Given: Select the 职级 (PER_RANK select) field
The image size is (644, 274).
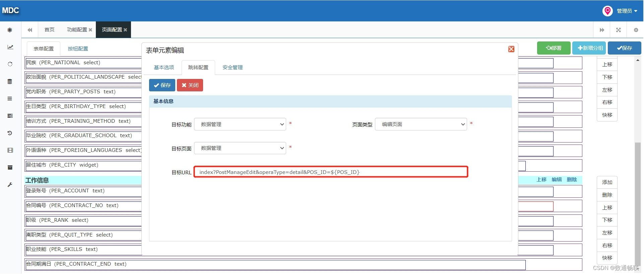Looking at the screenshot, I should pyautogui.click(x=83, y=220).
